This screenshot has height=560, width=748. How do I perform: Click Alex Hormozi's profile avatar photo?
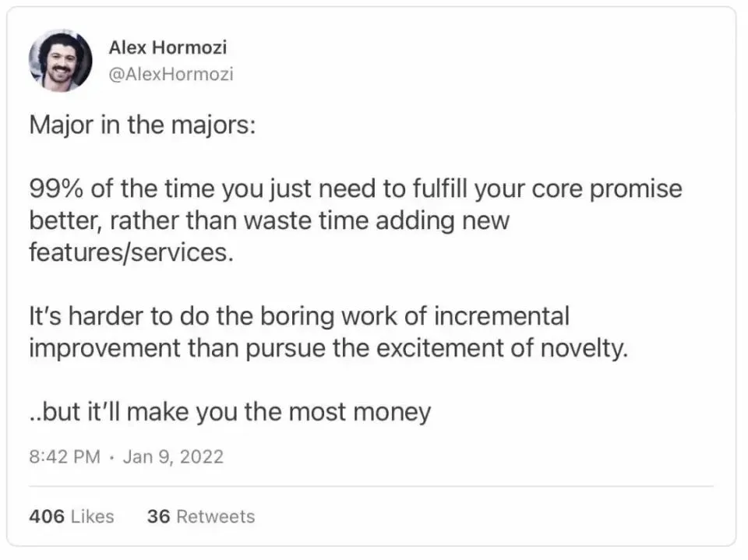pyautogui.click(x=60, y=61)
